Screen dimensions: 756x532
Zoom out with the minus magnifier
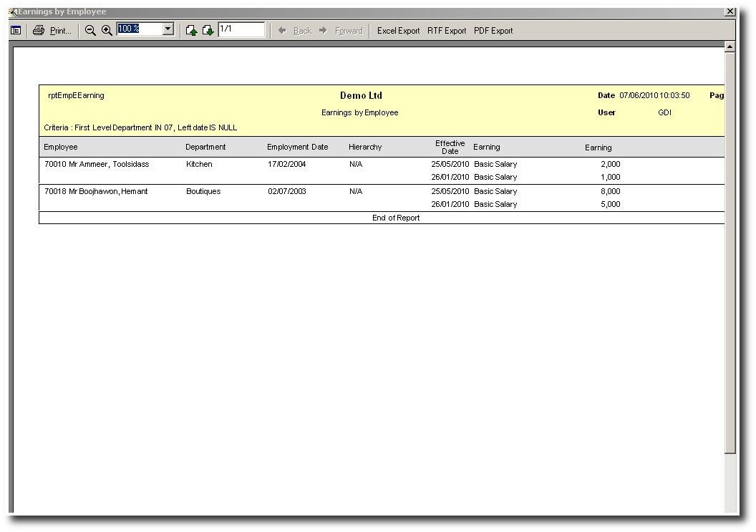(x=90, y=31)
